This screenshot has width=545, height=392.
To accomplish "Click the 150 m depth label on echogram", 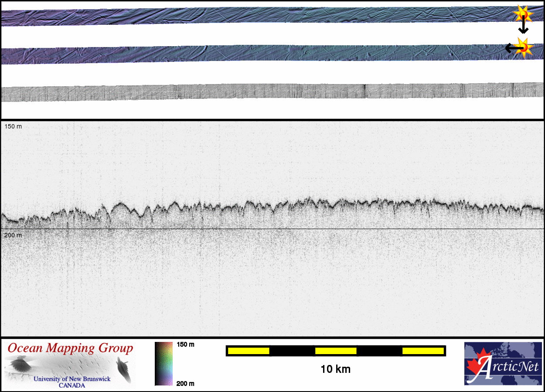I will [13, 126].
